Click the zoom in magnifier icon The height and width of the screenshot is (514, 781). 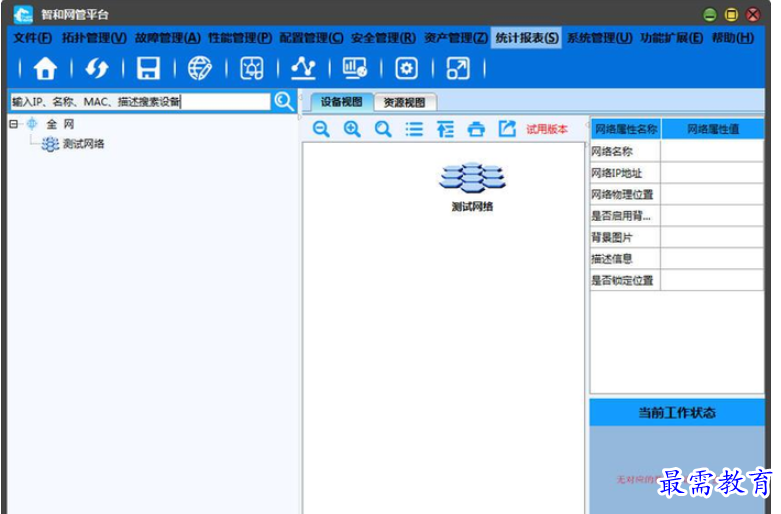tap(352, 129)
